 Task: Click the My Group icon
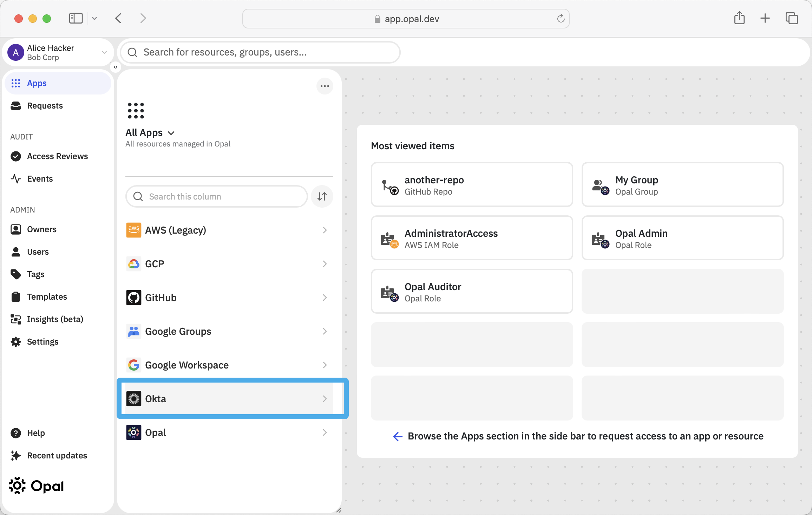click(601, 187)
